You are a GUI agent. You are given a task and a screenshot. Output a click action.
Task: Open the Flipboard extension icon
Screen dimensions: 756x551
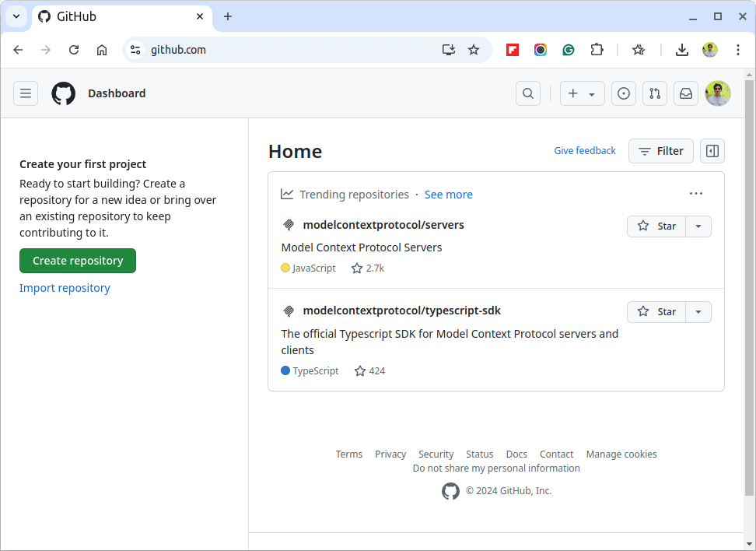pyautogui.click(x=513, y=50)
